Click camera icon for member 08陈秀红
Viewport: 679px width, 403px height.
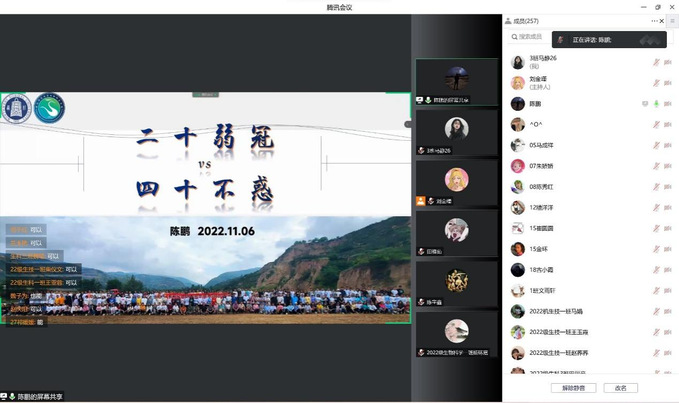click(x=667, y=187)
